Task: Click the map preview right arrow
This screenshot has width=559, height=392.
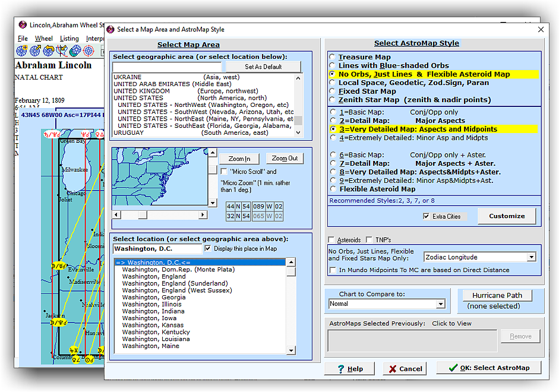Action: click(203, 215)
